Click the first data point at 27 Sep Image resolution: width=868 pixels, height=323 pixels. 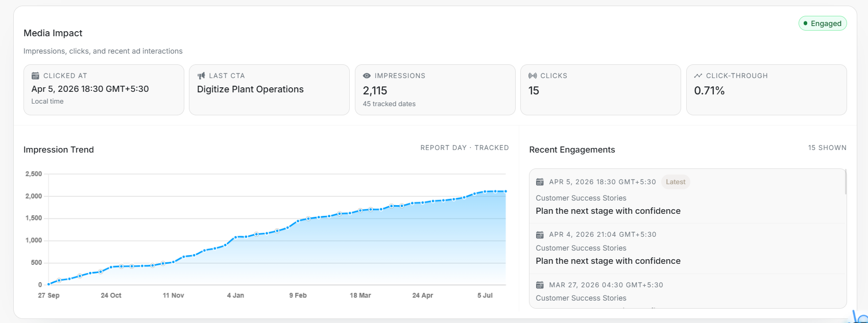pos(49,284)
